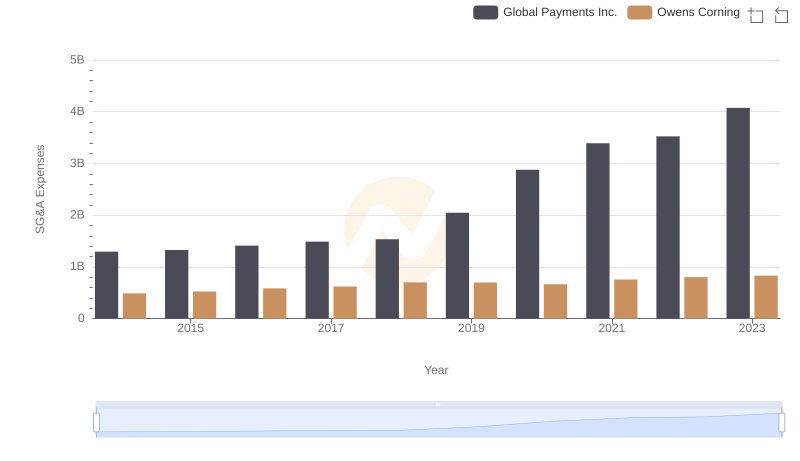Click the x-axis label 2017
This screenshot has width=800, height=461.
(x=331, y=328)
